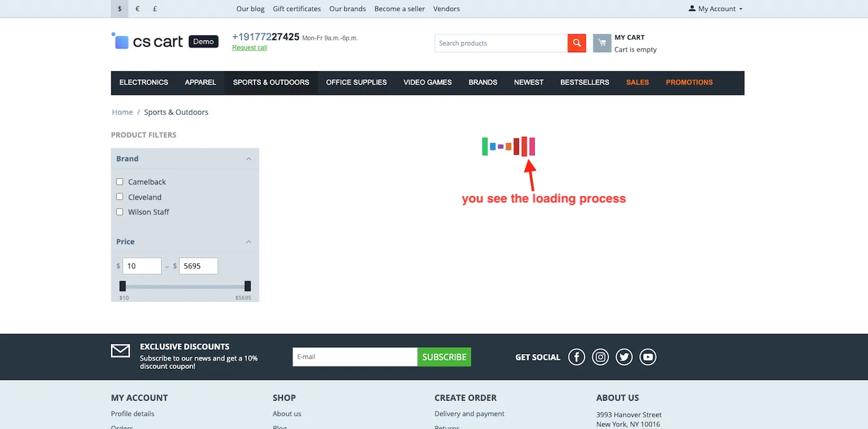Open the Instagram social icon
Viewport: 868px width, 429px height.
601,357
